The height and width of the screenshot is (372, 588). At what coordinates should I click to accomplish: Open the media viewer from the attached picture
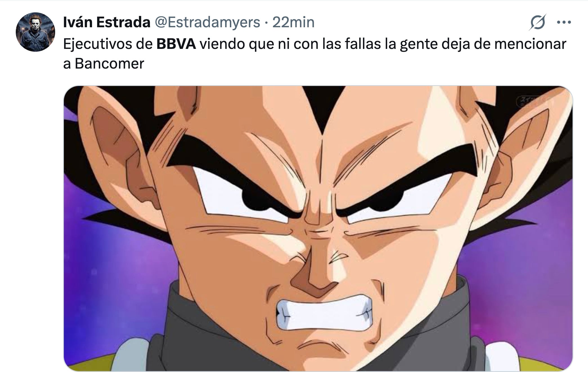pos(318,228)
